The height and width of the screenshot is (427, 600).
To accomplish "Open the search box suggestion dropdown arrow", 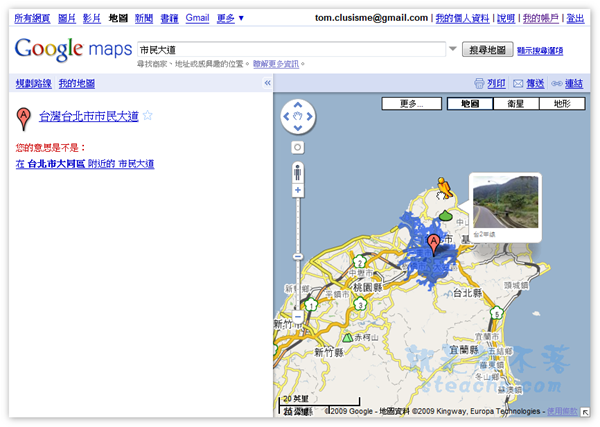I will coord(453,49).
